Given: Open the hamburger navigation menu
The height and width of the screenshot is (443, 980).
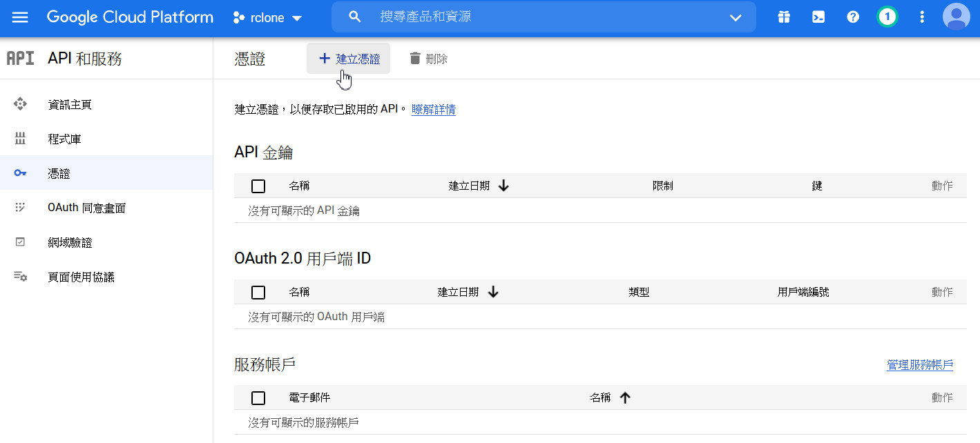Looking at the screenshot, I should point(20,17).
